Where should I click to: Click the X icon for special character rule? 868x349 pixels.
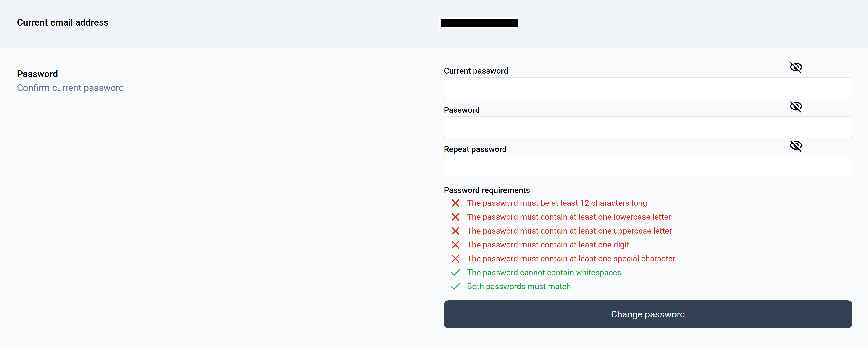[455, 259]
